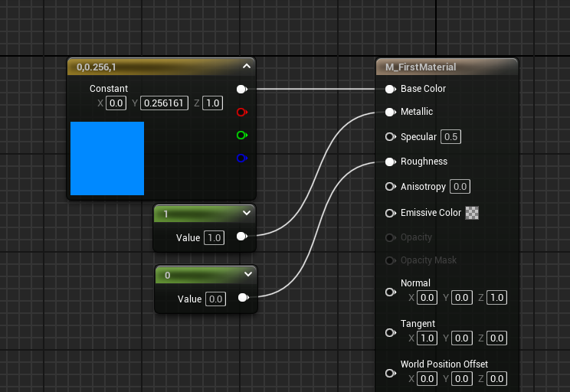The height and width of the screenshot is (392, 570).
Task: Expand the node titled 0
Action: coord(248,274)
